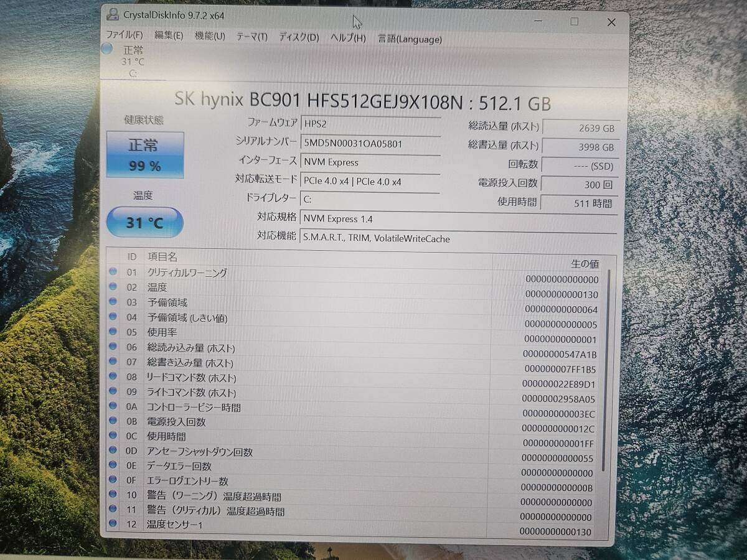Select the コントローラービジー時間 row name

193,408
